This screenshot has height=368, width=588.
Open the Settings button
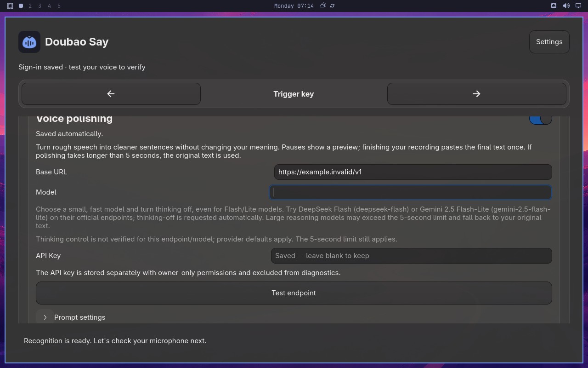[549, 42]
